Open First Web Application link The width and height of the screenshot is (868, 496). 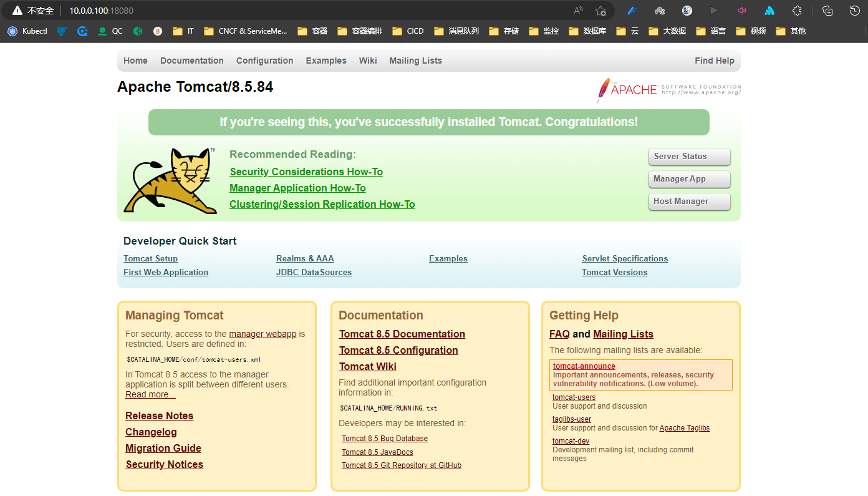tap(166, 272)
